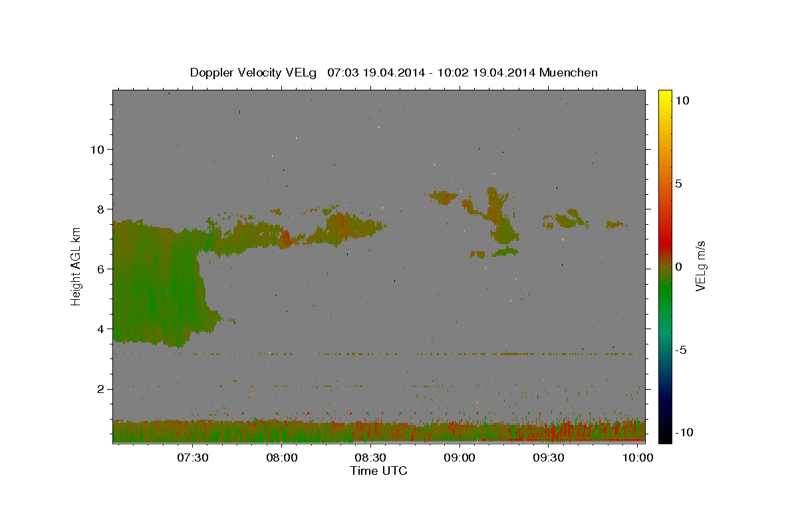798x532 pixels.
Task: Click the height tick label "2"
Action: (x=100, y=388)
